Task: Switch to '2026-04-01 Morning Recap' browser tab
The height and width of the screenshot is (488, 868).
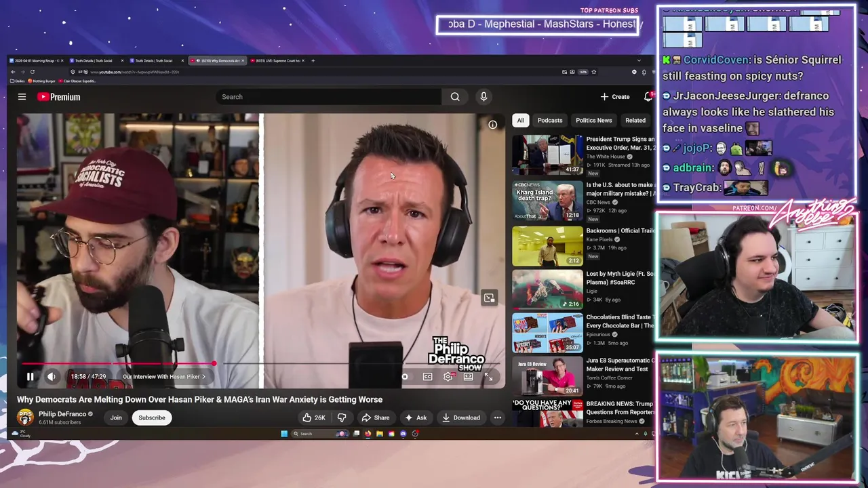Action: [36, 61]
